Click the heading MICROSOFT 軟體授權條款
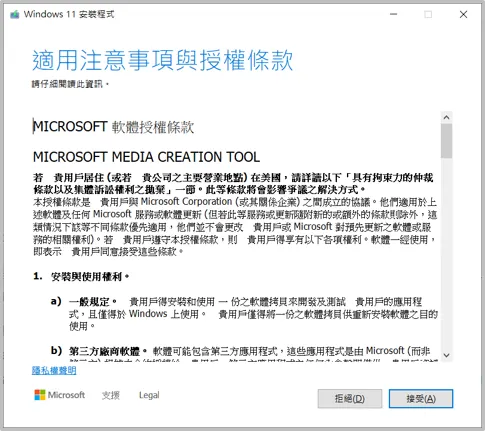485x431 pixels. [113, 127]
